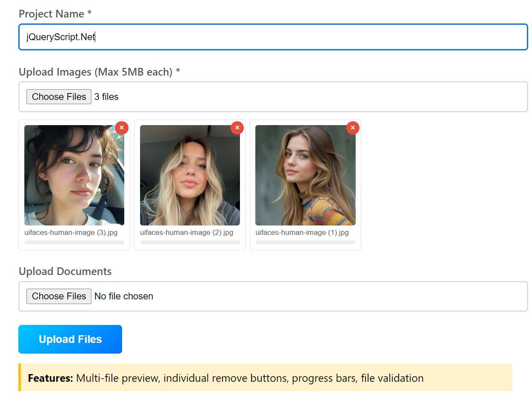532x398 pixels.
Task: Click the "Upload Documents" label
Action: click(65, 272)
